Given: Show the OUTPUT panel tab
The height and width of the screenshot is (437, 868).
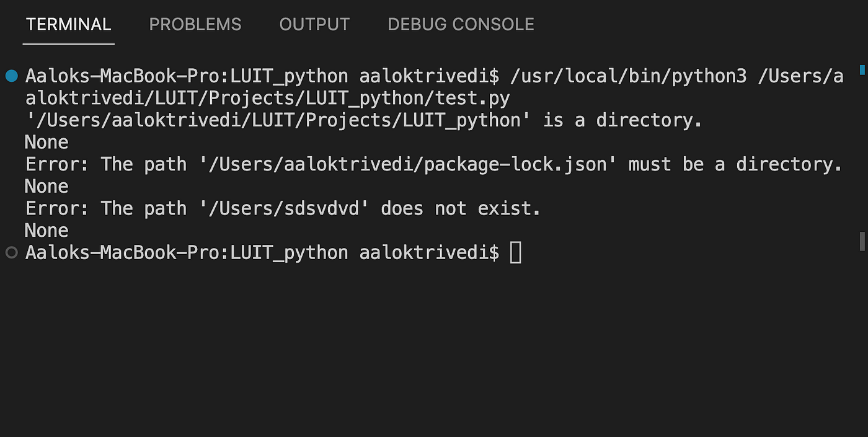Looking at the screenshot, I should tap(314, 24).
